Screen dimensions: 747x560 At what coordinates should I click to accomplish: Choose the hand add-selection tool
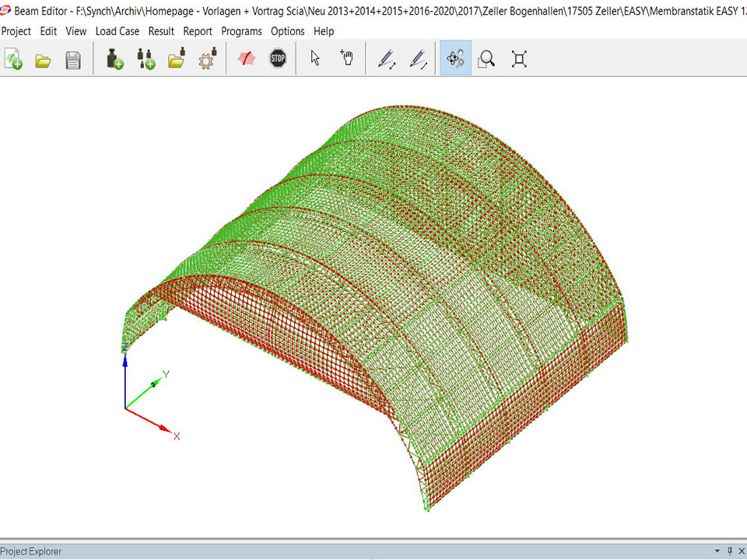(x=347, y=59)
